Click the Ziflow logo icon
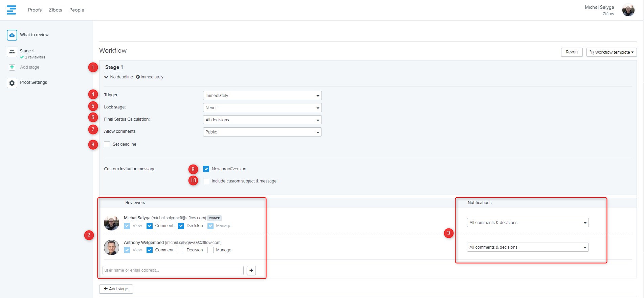This screenshot has height=298, width=644. click(x=11, y=10)
